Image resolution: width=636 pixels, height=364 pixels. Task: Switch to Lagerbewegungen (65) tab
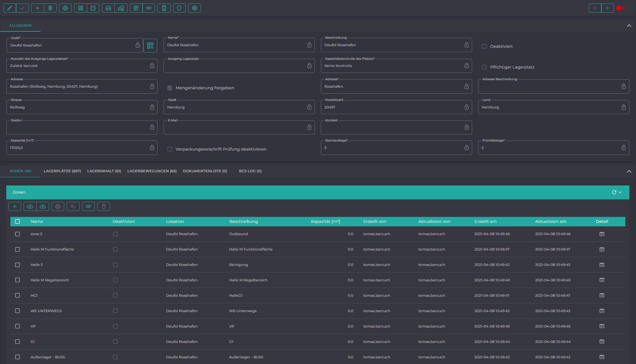click(x=152, y=171)
